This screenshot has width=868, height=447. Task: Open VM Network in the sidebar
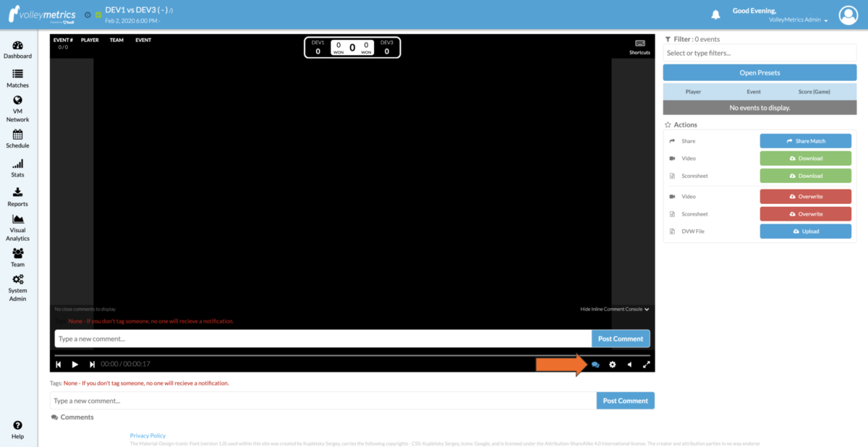tap(17, 109)
